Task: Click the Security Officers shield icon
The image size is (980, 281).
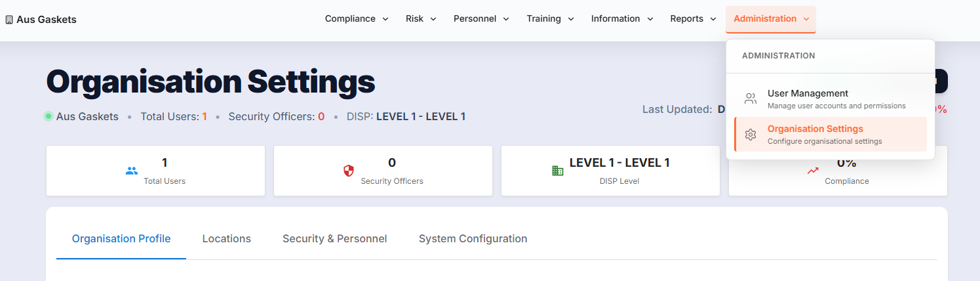Action: pyautogui.click(x=349, y=171)
